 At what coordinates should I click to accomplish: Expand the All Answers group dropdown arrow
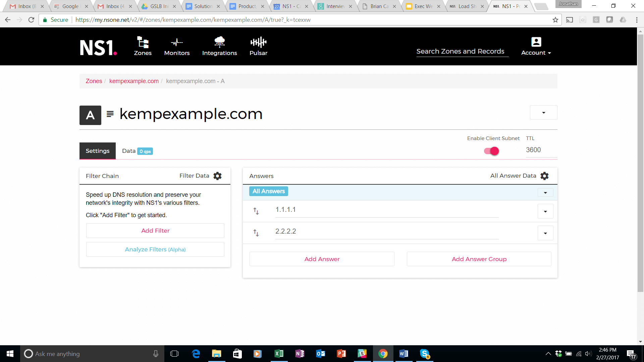pyautogui.click(x=545, y=193)
